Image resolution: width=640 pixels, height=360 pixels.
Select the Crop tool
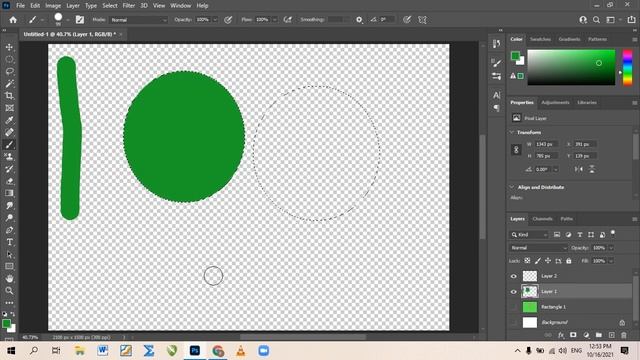[x=9, y=96]
